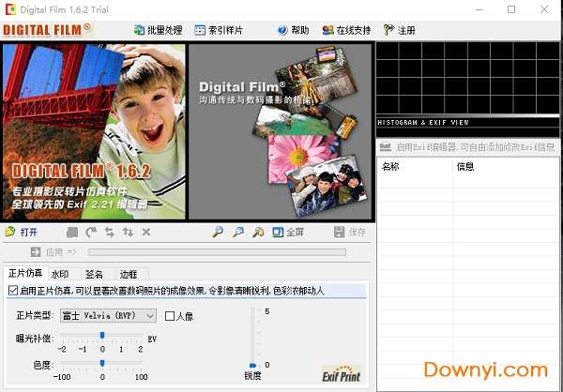Switch to the 正片仿真 tab

point(25,274)
